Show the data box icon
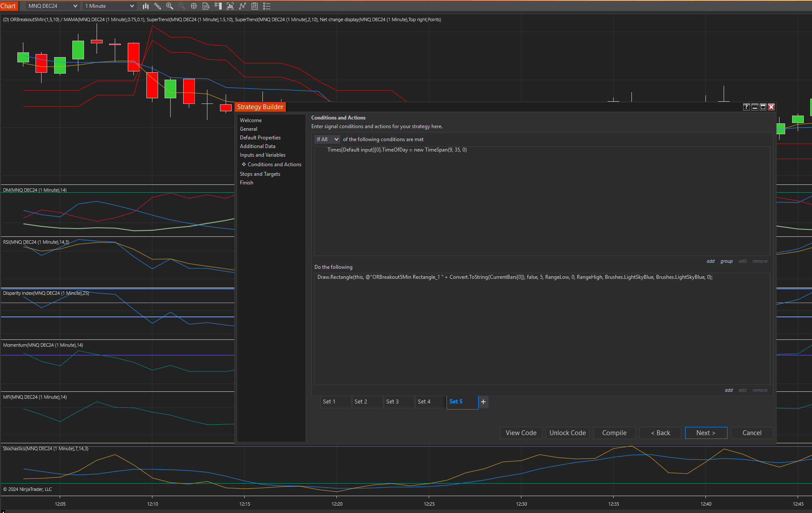812x513 pixels. tap(206, 6)
